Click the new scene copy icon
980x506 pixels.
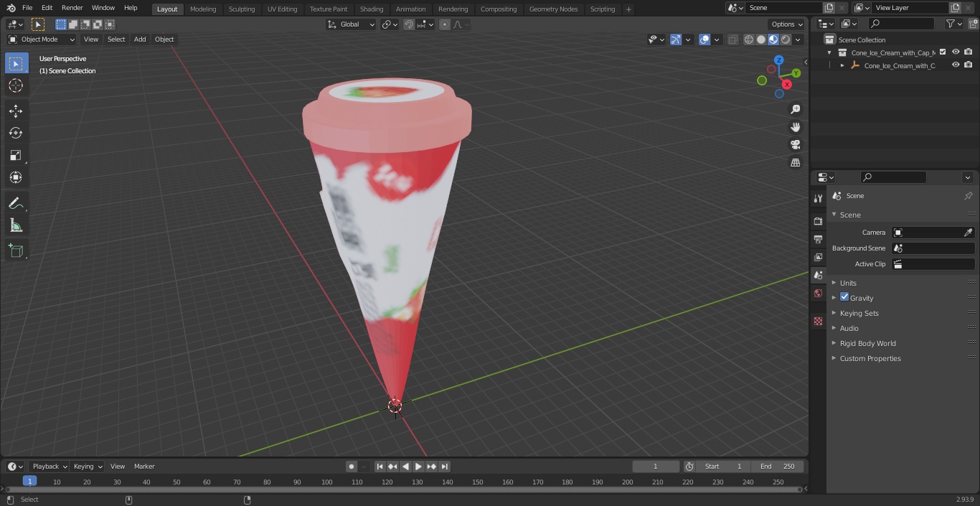coord(829,8)
